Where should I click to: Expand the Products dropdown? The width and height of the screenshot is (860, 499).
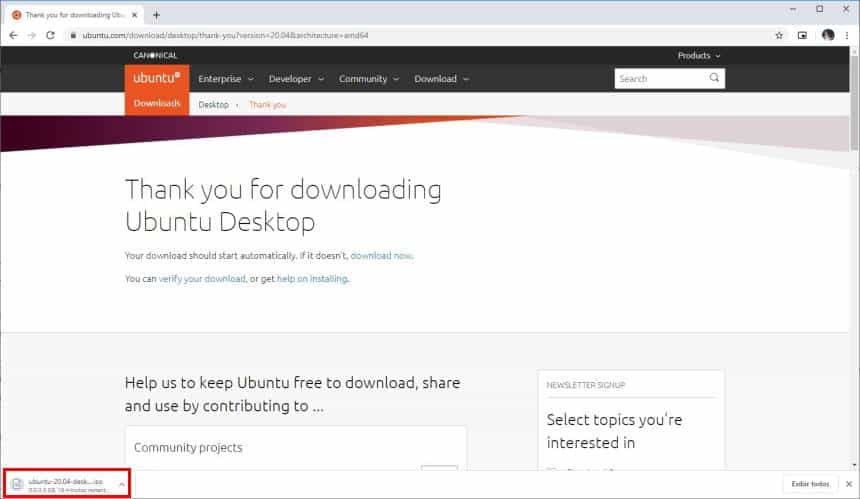(x=699, y=55)
